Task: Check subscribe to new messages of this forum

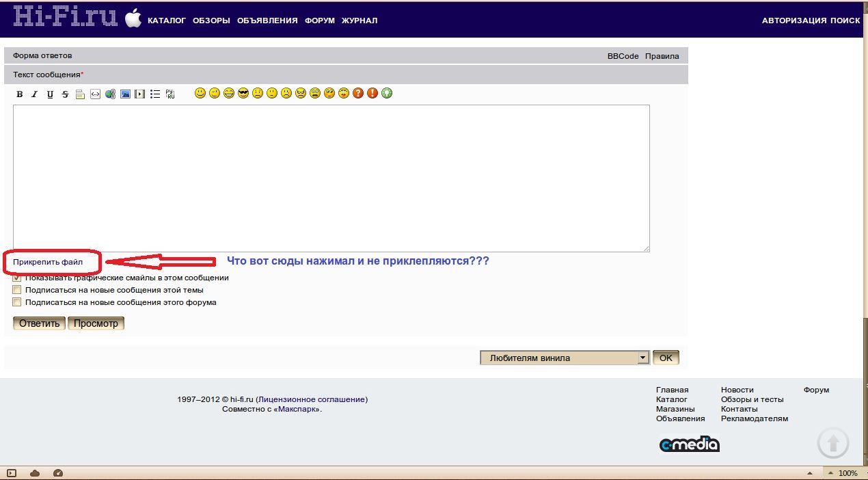Action: (18, 302)
